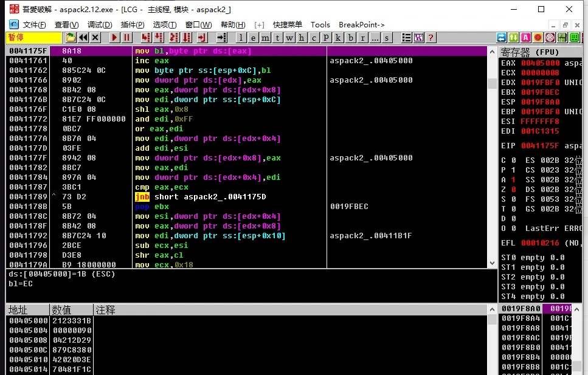
Task: Click the pink 'A' toolbar icon
Action: (x=526, y=38)
